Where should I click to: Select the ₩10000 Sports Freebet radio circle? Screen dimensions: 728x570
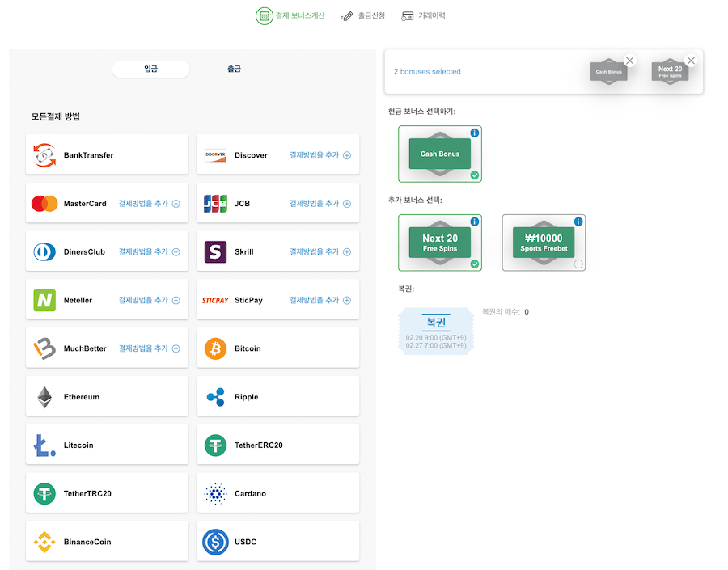point(578,264)
